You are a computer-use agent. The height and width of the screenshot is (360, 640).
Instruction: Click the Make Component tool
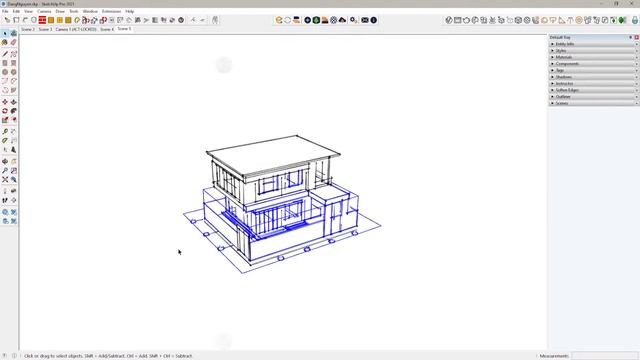(13, 33)
